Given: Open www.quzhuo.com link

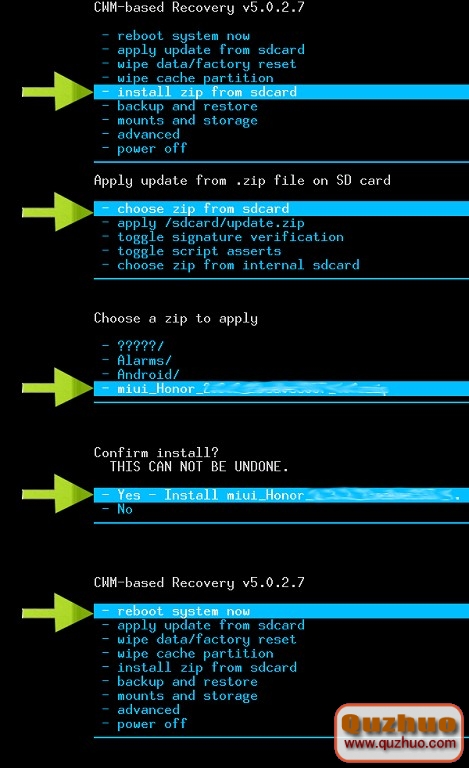Looking at the screenshot, I should (x=400, y=743).
